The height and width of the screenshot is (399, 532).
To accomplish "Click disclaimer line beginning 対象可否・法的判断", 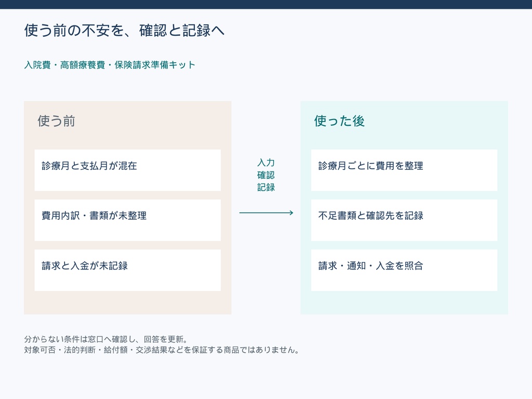I will 162,350.
